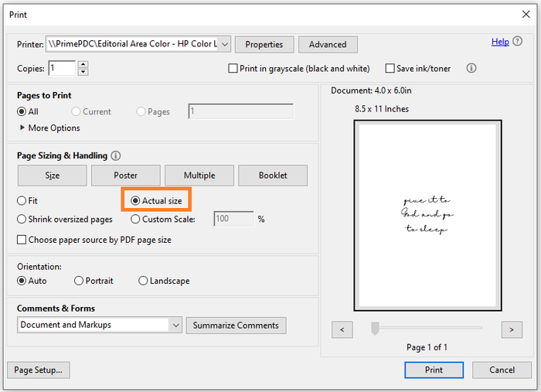Switch to the Poster sizing mode

[125, 176]
